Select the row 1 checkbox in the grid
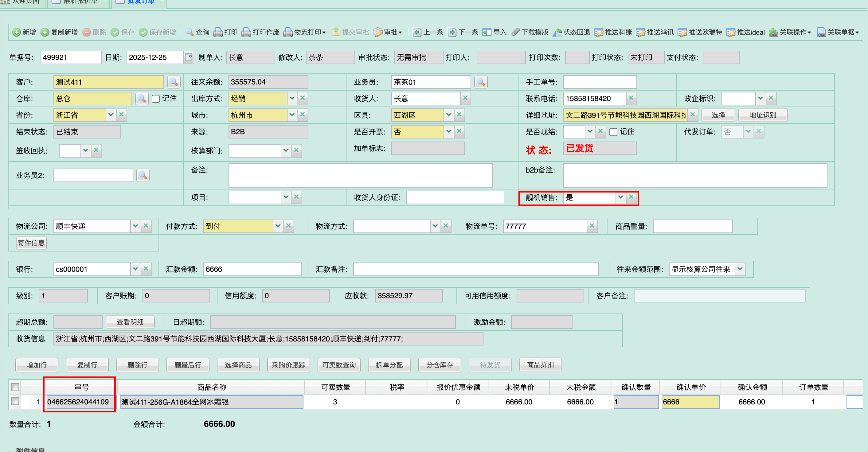 pos(15,401)
